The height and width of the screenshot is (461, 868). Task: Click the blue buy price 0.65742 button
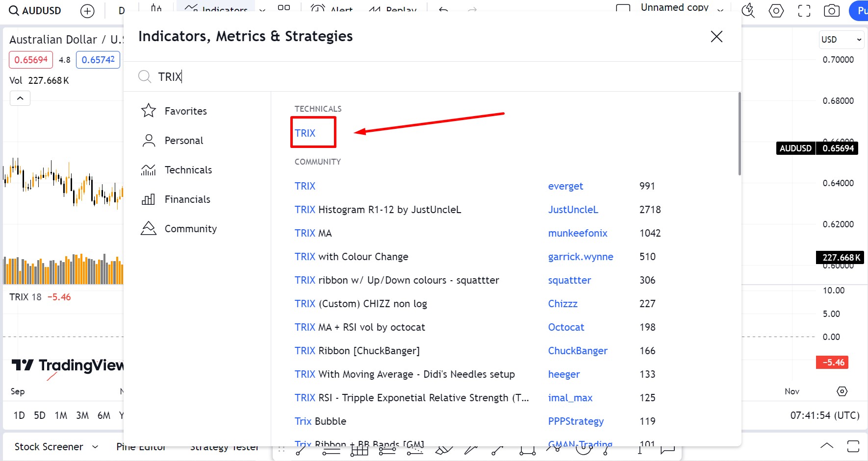tap(98, 60)
